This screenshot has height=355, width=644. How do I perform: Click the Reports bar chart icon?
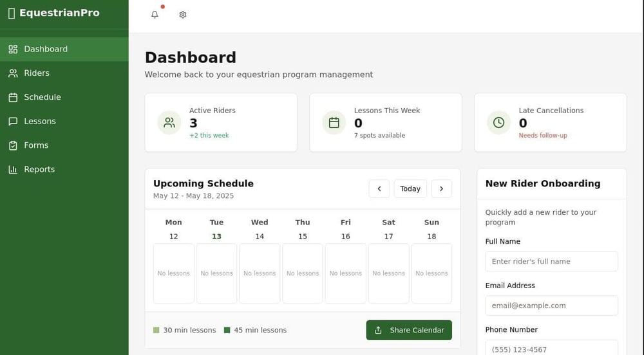pyautogui.click(x=13, y=170)
